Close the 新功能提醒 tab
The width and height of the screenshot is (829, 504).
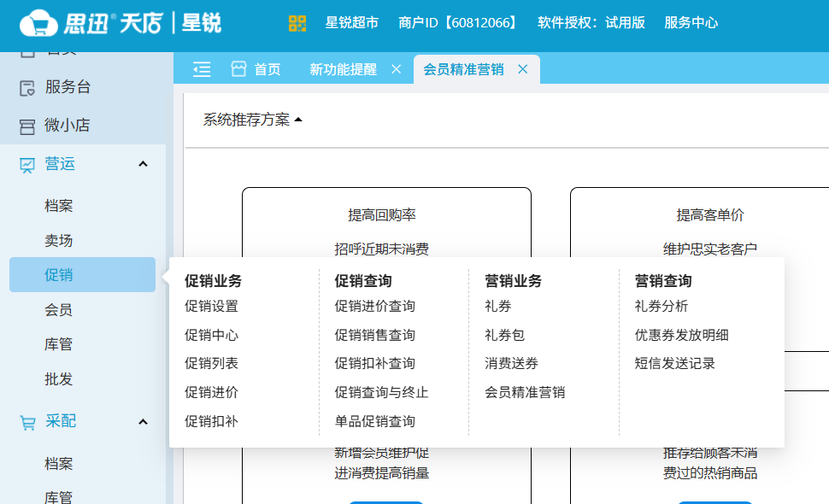coord(396,69)
